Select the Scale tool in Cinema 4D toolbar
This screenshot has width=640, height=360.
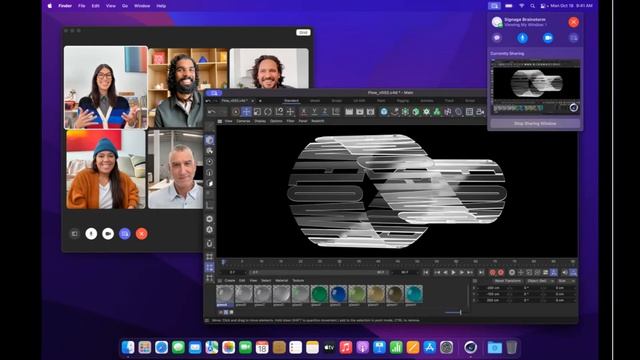point(257,111)
